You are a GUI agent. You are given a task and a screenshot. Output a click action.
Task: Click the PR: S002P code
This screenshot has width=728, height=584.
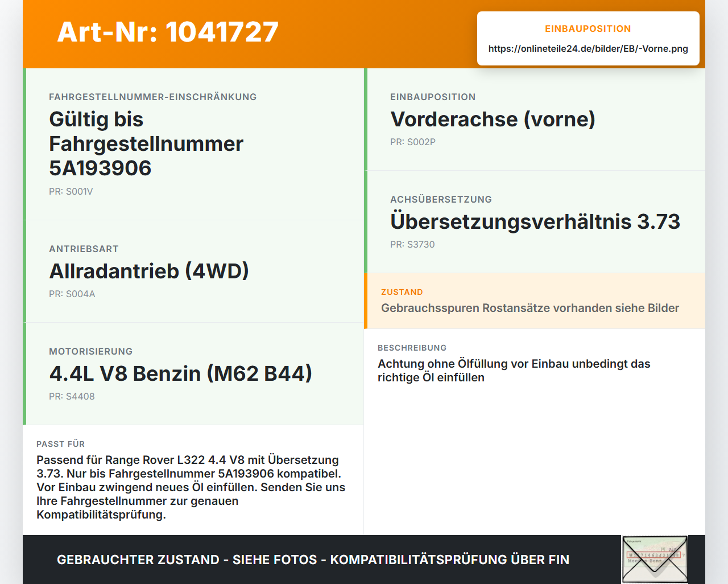[x=413, y=142]
